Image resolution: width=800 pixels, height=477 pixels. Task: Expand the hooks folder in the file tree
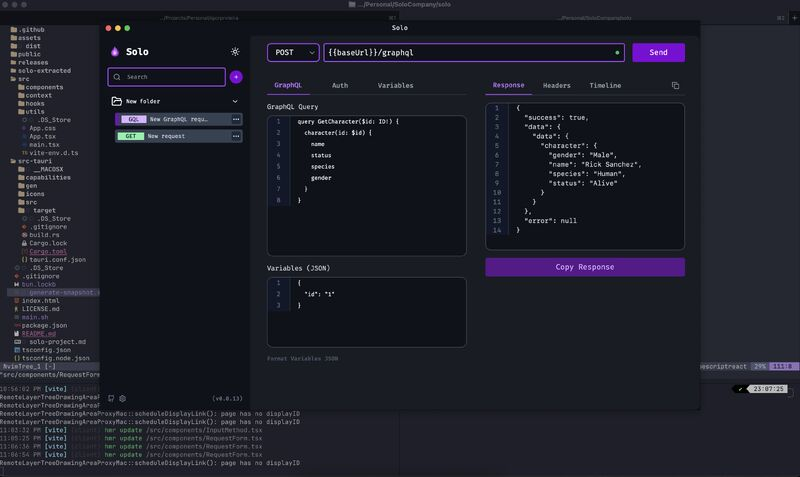[x=31, y=104]
